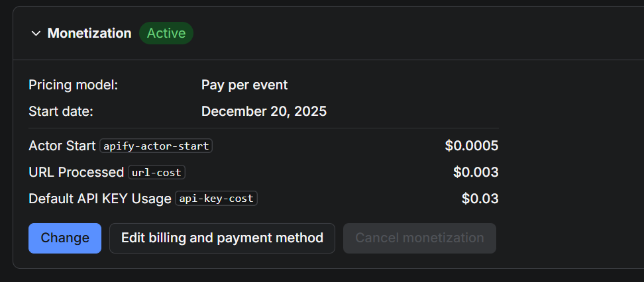This screenshot has width=644, height=282.
Task: Select the api-key-cost event code tag
Action: point(216,199)
